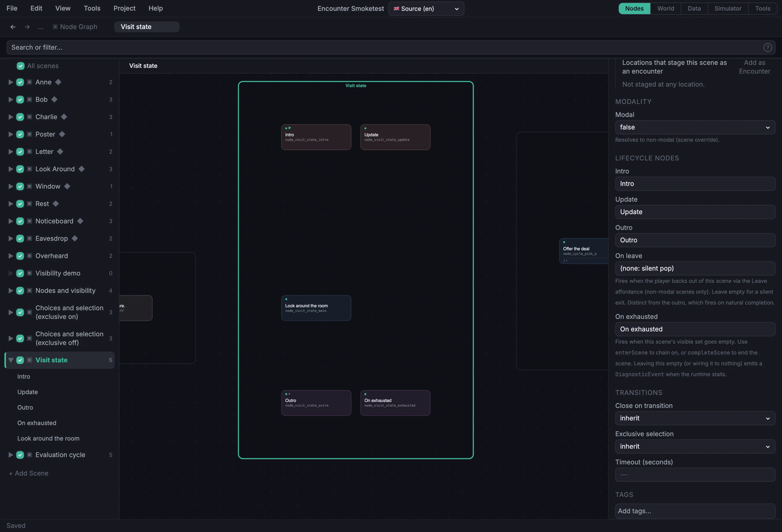This screenshot has height=532, width=782.
Task: Click the Search or filter field
Action: 391,47
